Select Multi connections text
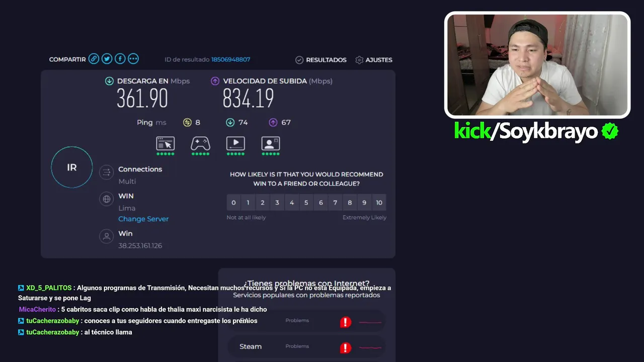The width and height of the screenshot is (644, 362). [x=127, y=182]
